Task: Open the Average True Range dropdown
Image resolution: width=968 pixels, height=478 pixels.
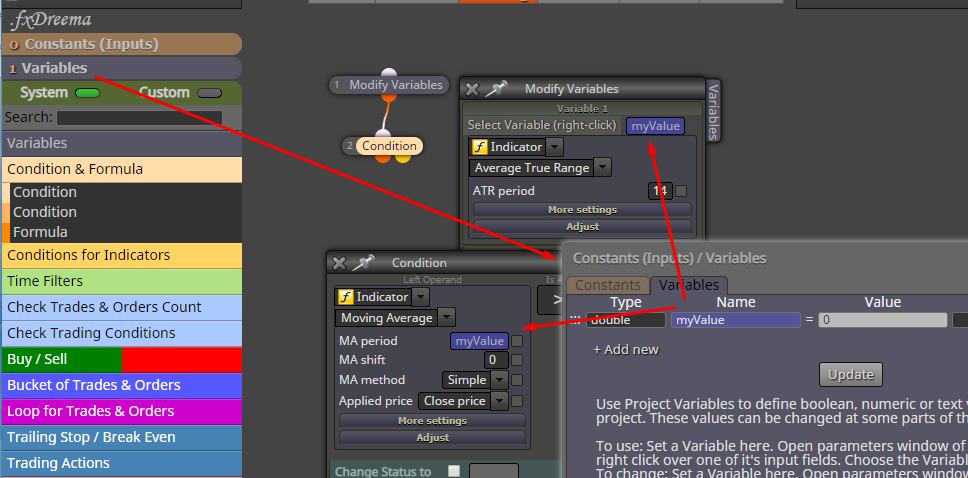Action: click(603, 168)
